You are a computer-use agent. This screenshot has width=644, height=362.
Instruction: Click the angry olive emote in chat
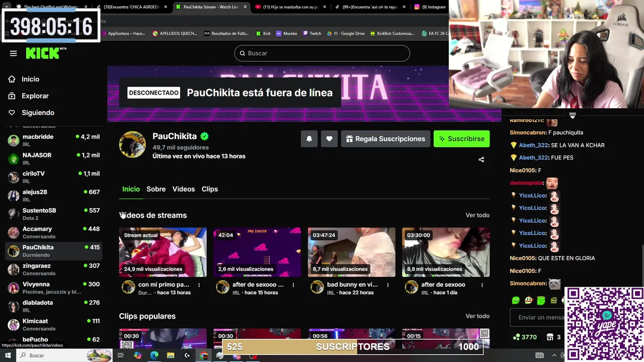click(x=553, y=301)
